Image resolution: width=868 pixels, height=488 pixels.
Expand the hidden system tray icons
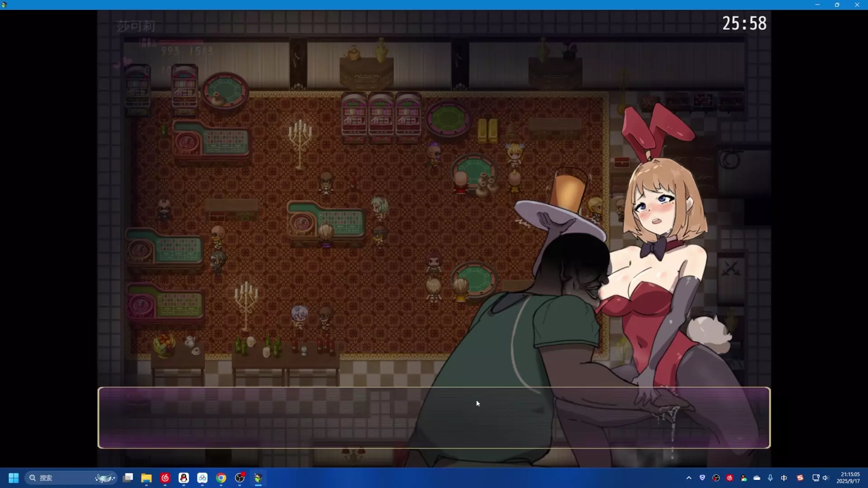click(x=689, y=478)
